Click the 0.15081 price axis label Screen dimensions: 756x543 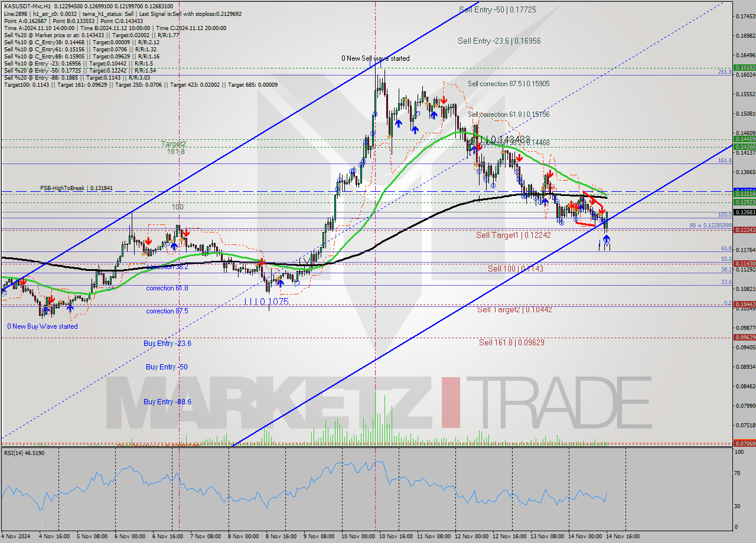tap(745, 113)
